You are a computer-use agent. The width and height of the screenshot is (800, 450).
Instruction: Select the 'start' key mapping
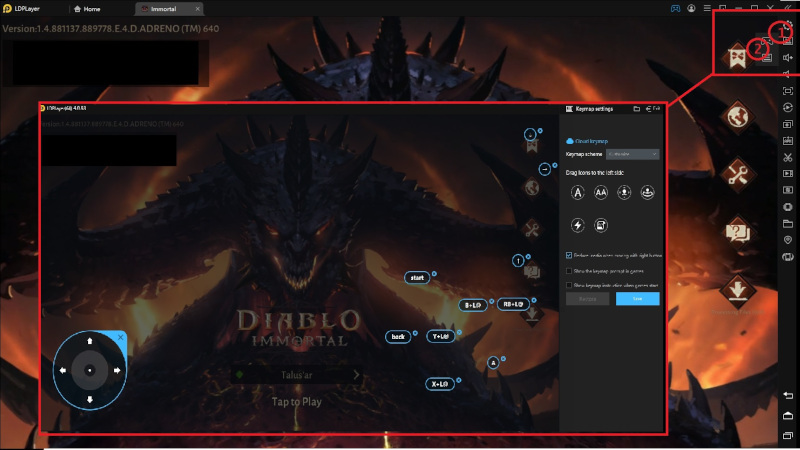pyautogui.click(x=417, y=278)
